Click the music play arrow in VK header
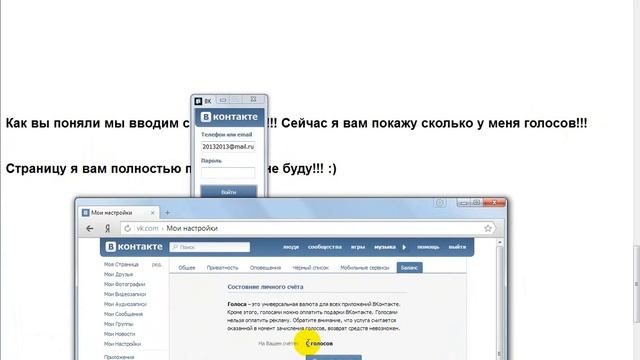640x360 pixels. point(404,247)
